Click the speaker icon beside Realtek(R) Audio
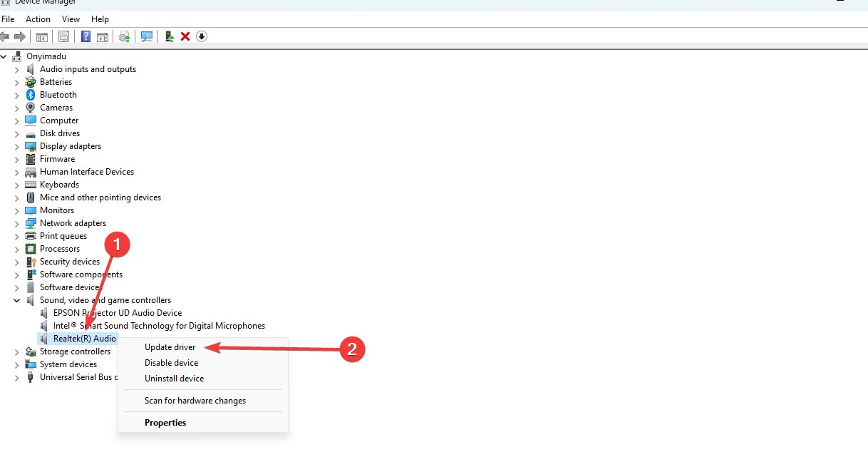This screenshot has width=868, height=462. (44, 339)
